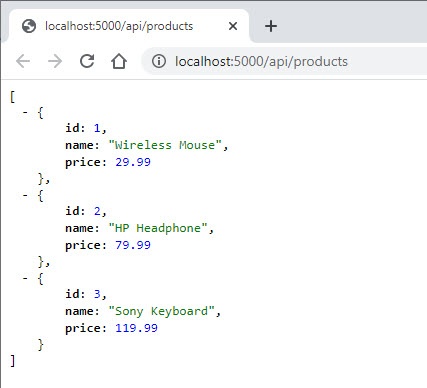Screen dimensions: 427x388
Task: Click the price value 29.99
Action: point(133,162)
